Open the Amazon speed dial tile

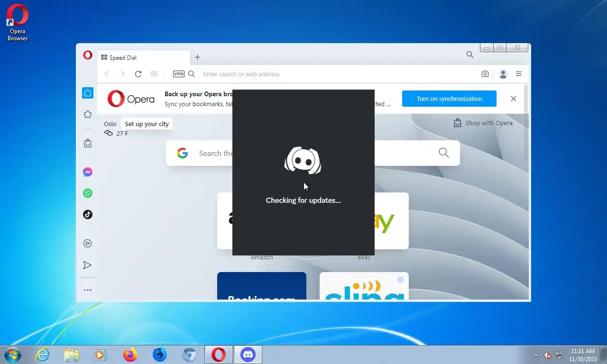[225, 221]
